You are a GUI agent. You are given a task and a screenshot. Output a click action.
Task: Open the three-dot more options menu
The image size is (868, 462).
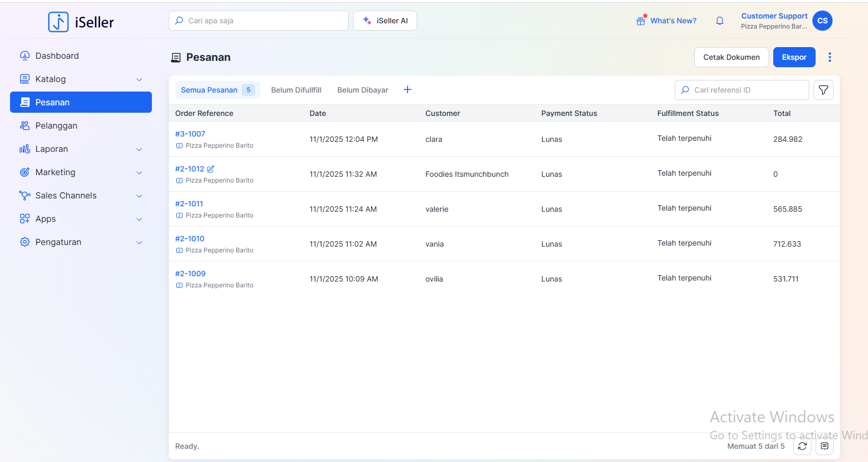pyautogui.click(x=829, y=57)
